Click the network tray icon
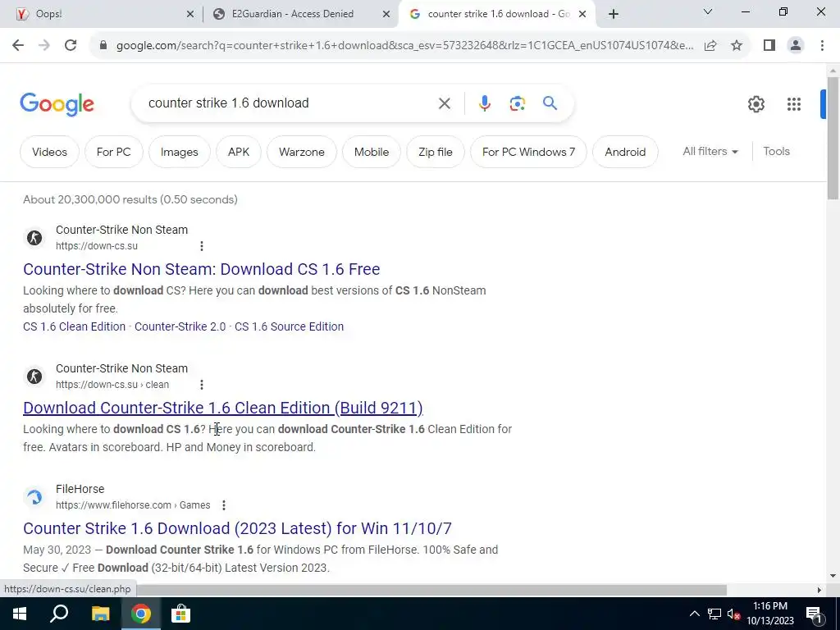The width and height of the screenshot is (840, 630). pos(714,614)
